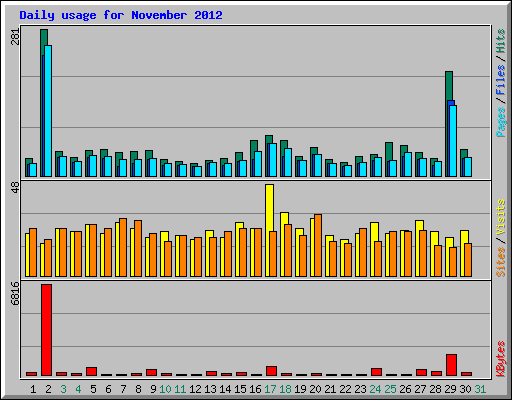The width and height of the screenshot is (512, 400).
Task: Click day label '14' on the axis
Action: tap(225, 389)
